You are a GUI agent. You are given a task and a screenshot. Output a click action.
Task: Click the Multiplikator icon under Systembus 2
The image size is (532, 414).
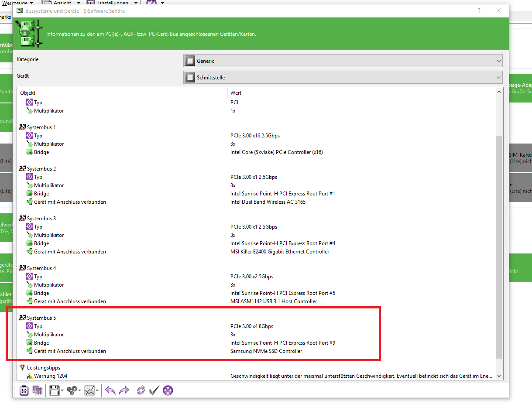tap(30, 185)
